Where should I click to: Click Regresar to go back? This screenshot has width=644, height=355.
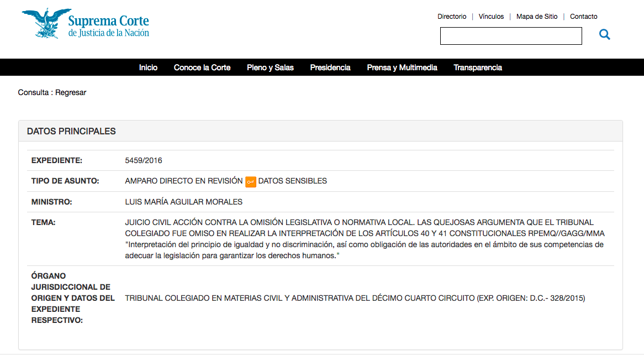coord(71,92)
